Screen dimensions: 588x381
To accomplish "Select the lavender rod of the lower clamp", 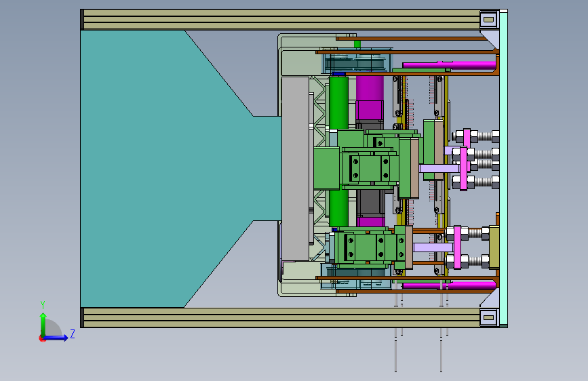I will 433,247.
